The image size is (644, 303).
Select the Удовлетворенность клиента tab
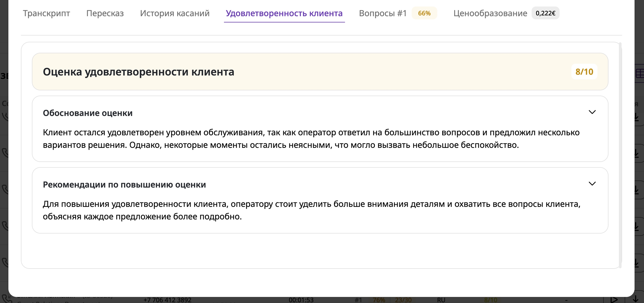284,13
